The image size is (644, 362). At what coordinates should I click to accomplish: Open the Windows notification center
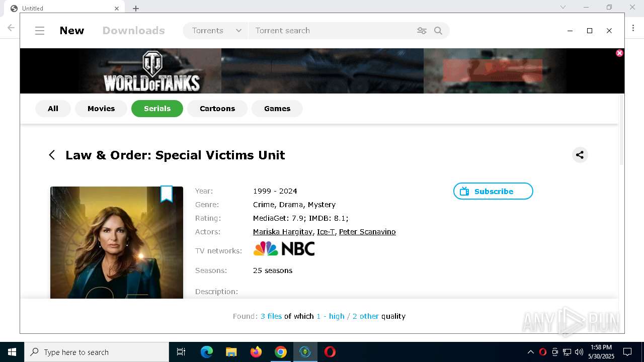click(x=627, y=352)
